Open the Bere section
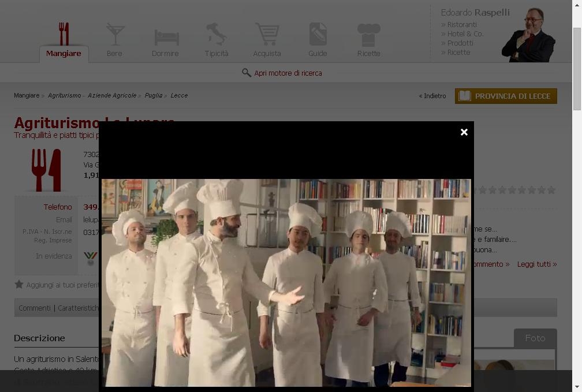This screenshot has height=392, width=582. [x=114, y=54]
